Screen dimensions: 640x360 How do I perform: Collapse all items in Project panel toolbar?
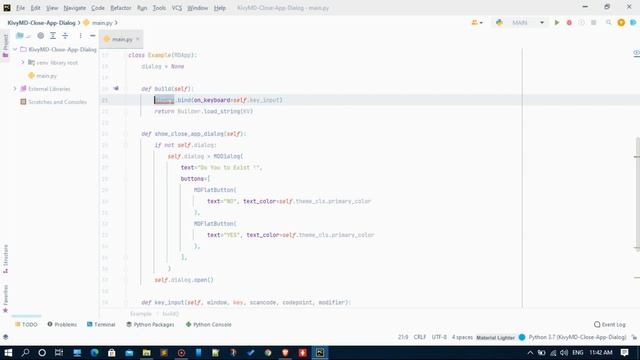65,36
